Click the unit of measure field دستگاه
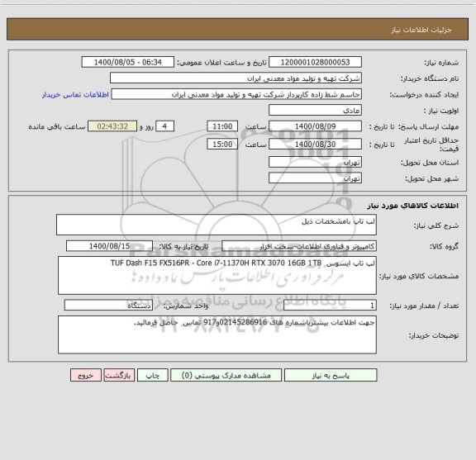Image resolution: width=476 pixels, height=460 pixels. 108,306
